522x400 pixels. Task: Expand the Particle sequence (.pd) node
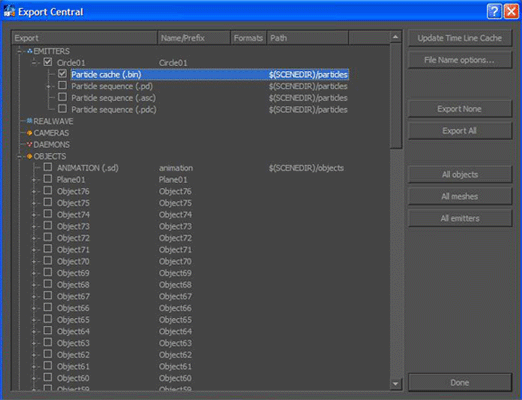point(48,86)
